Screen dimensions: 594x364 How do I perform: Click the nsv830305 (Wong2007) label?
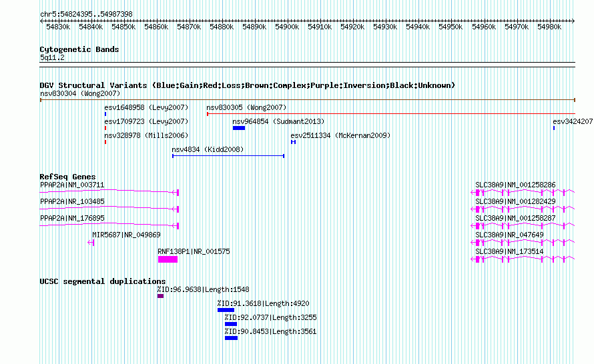click(246, 107)
